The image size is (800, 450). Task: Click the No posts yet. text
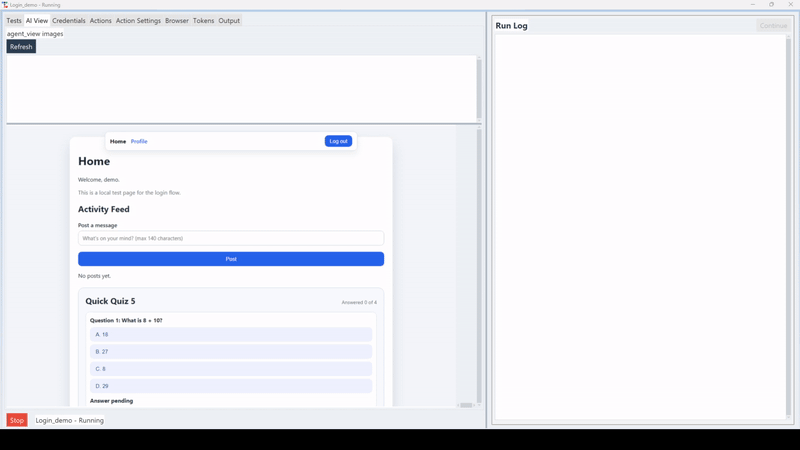coord(94,276)
